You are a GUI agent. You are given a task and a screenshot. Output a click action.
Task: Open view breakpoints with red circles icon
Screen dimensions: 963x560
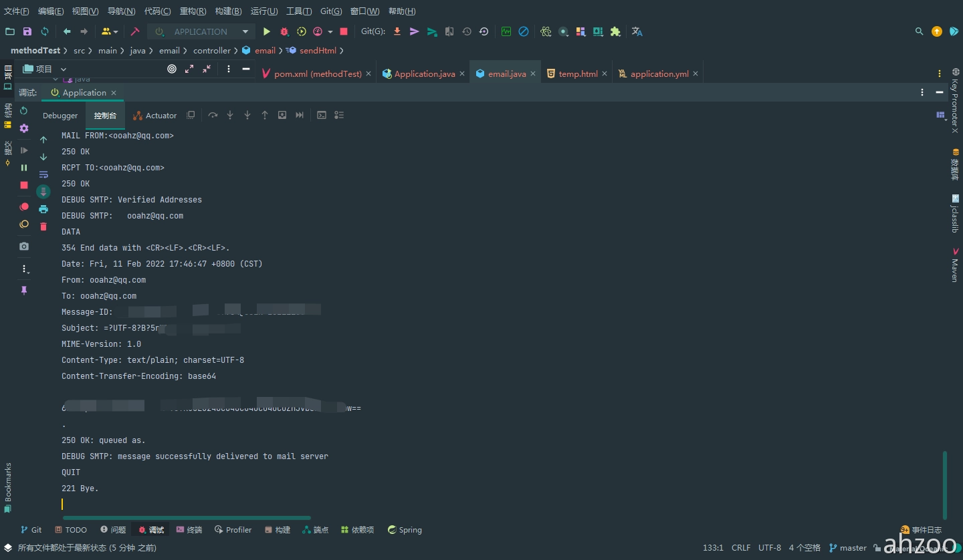tap(24, 206)
